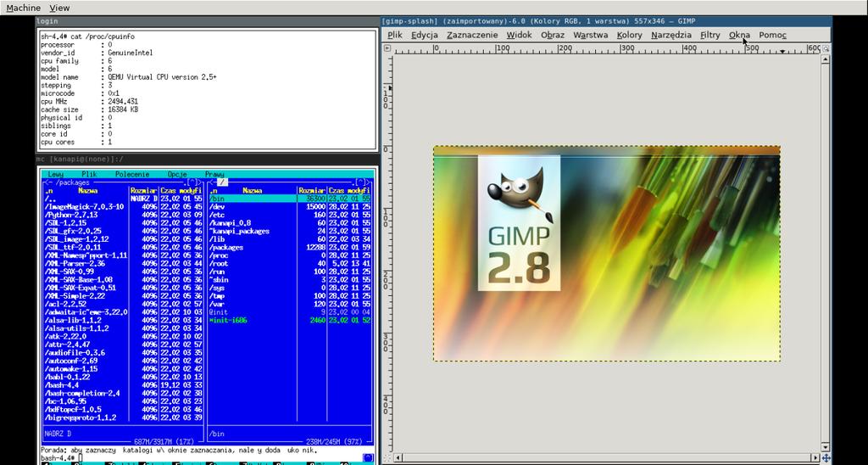Click [^] history button in left mc panel header
Image resolution: width=868 pixels, height=465 pixels.
pyautogui.click(x=192, y=182)
